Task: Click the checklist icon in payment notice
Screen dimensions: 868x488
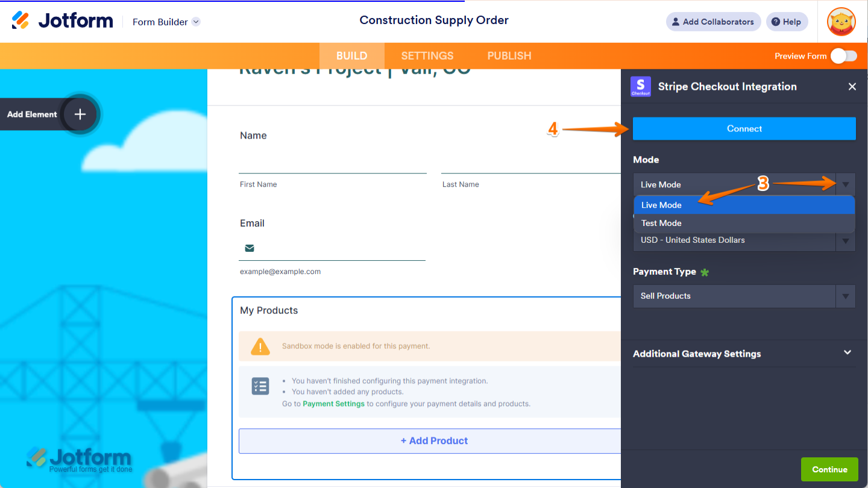Action: [x=260, y=386]
